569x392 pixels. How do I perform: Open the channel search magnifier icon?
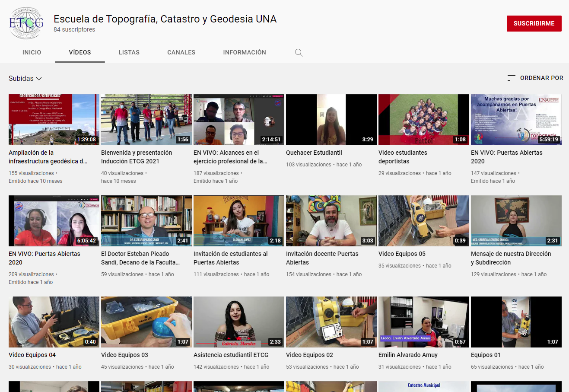[x=299, y=52]
